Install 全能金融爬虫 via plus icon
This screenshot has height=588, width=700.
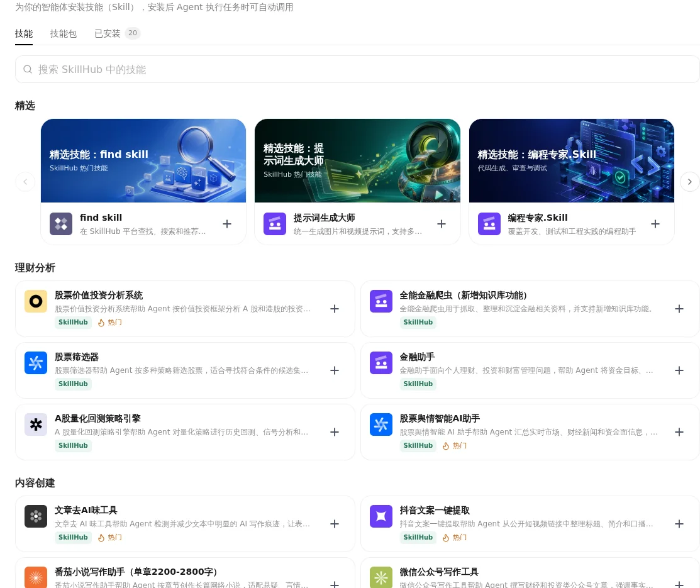click(679, 309)
